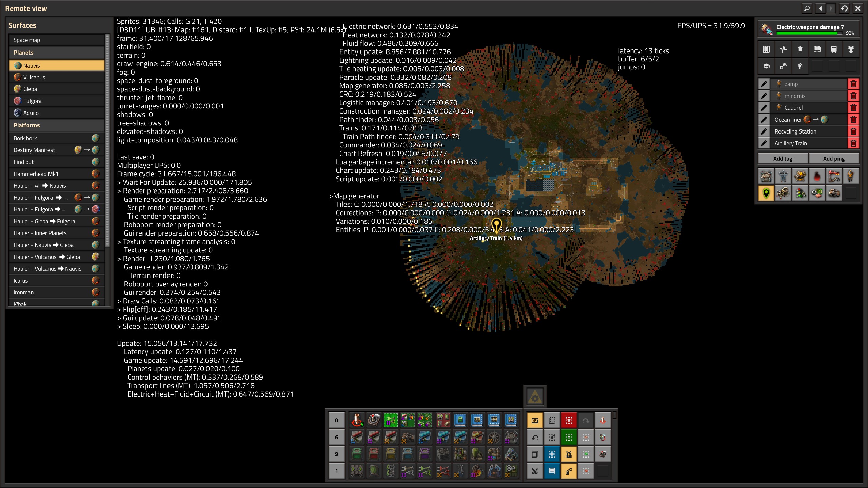Go back using the left arrow icon

click(x=820, y=8)
